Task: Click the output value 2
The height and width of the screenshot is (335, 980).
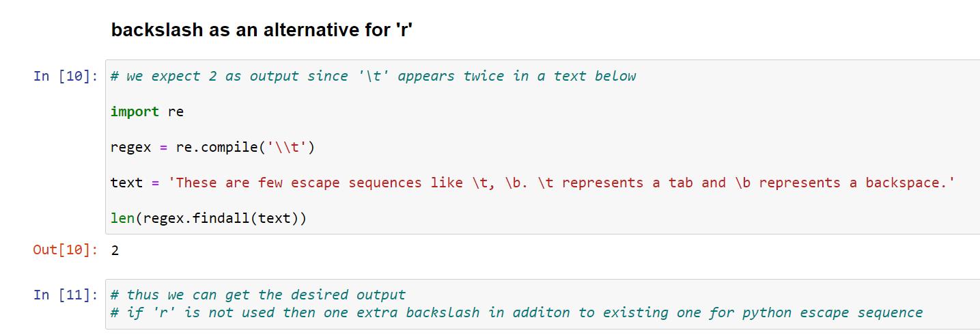Action: pos(115,250)
